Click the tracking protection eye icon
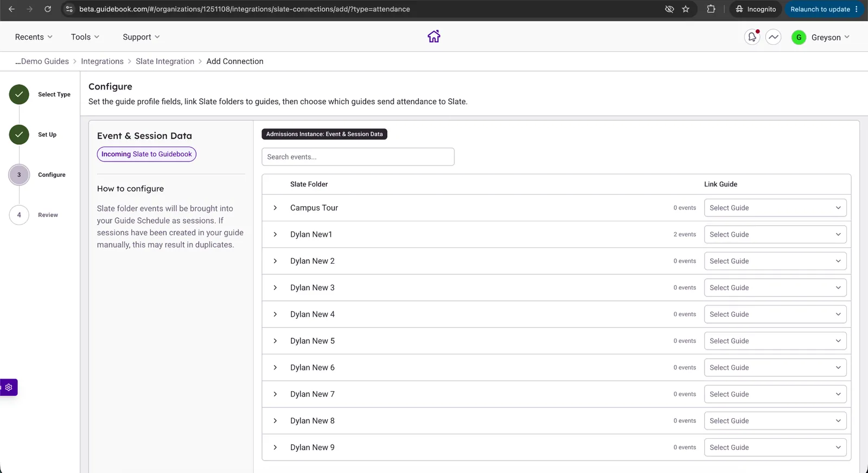The width and height of the screenshot is (868, 473). click(x=669, y=9)
